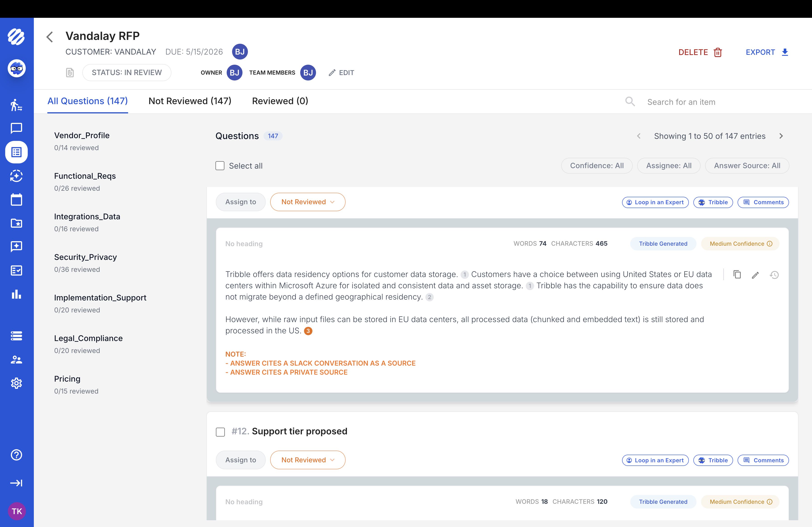Open the Status: In Review selector
Image resolution: width=812 pixels, height=527 pixels.
pos(127,73)
